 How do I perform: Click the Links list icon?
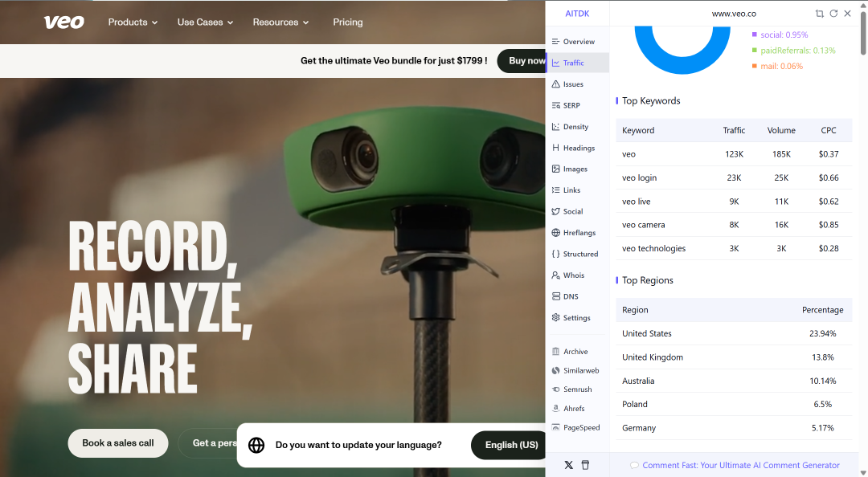[556, 190]
